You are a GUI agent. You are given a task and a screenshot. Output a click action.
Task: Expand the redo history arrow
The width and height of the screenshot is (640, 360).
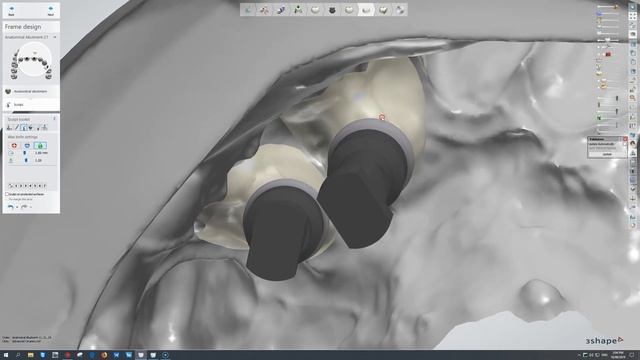31,207
